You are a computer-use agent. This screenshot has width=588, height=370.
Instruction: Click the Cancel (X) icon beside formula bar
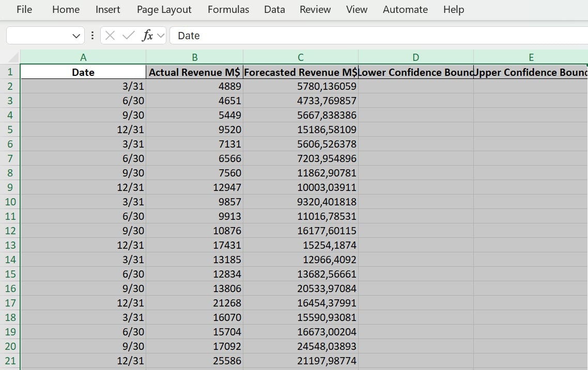[110, 36]
